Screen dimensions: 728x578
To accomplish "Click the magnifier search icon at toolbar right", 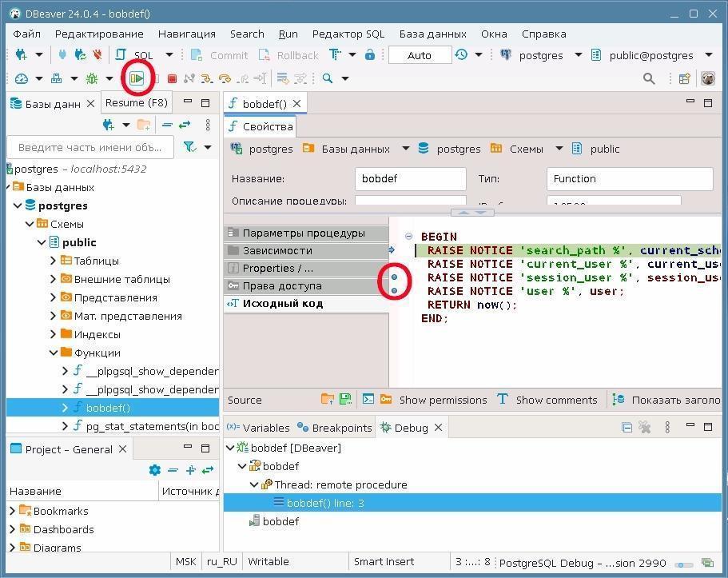I will [x=649, y=78].
